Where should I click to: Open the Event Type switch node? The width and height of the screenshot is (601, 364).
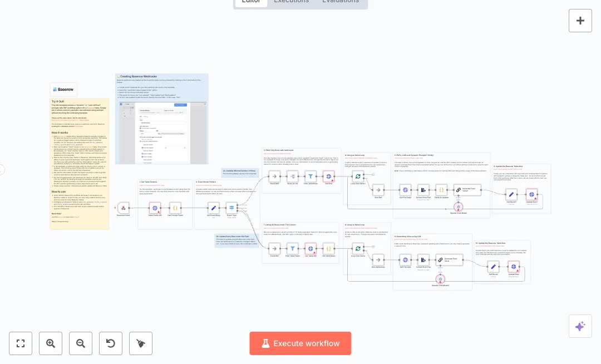(x=231, y=208)
